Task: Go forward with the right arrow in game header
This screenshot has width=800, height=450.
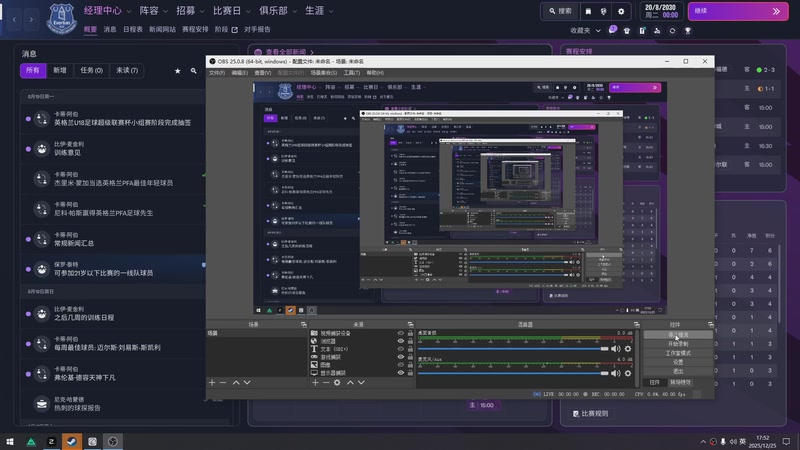Action: 31,19
